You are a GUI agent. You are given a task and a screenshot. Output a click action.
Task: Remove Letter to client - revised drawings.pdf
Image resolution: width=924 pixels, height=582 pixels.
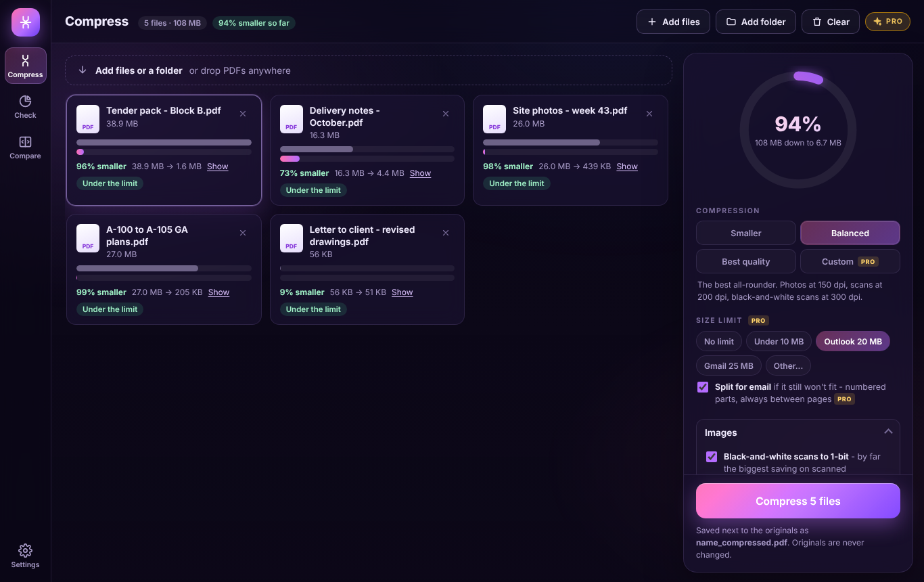[x=446, y=233]
